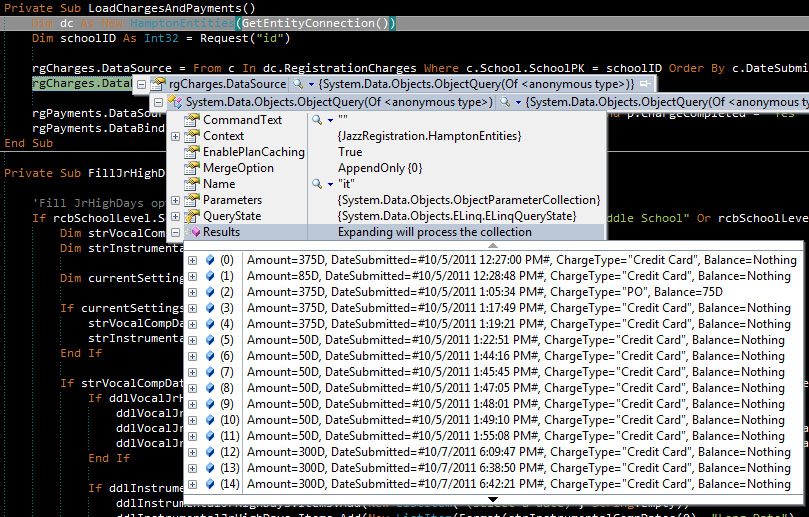Collapse the rgCharges.DataSource datatip node
The height and width of the screenshot is (517, 809).
[x=141, y=84]
